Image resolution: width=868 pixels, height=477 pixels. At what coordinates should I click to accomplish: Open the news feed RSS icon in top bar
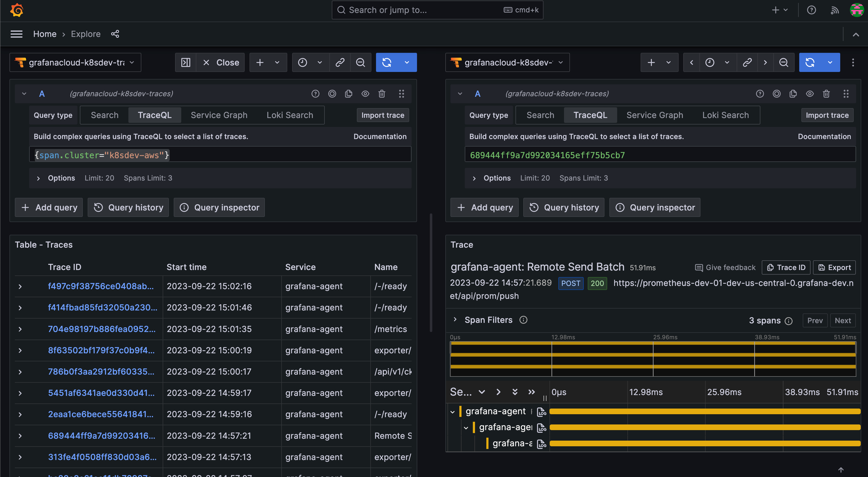click(834, 10)
